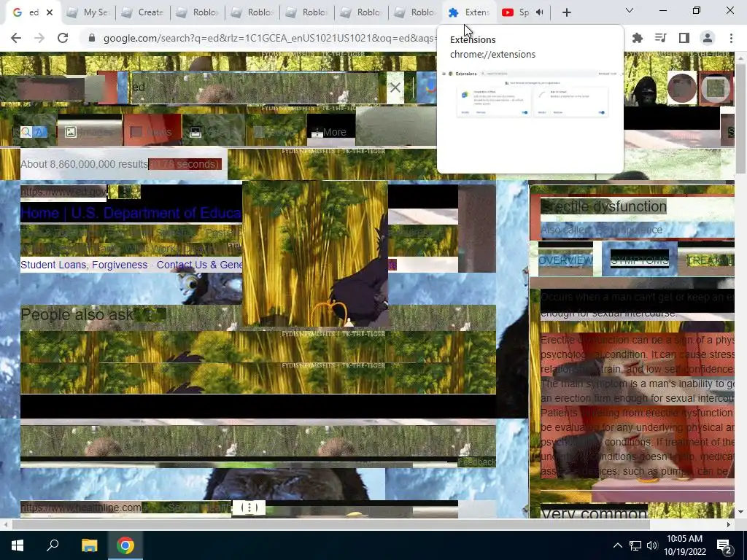Switch to News search results

tap(152, 132)
